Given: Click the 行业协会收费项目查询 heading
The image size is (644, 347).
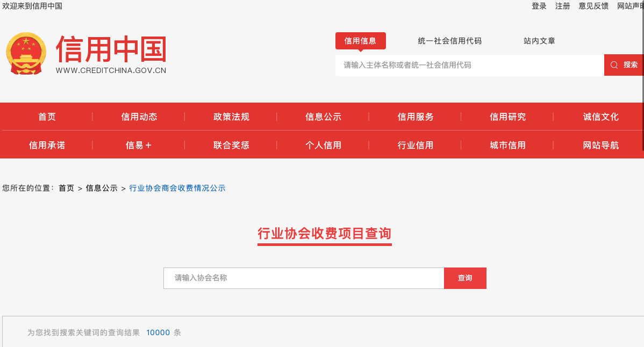Looking at the screenshot, I should [x=325, y=233].
